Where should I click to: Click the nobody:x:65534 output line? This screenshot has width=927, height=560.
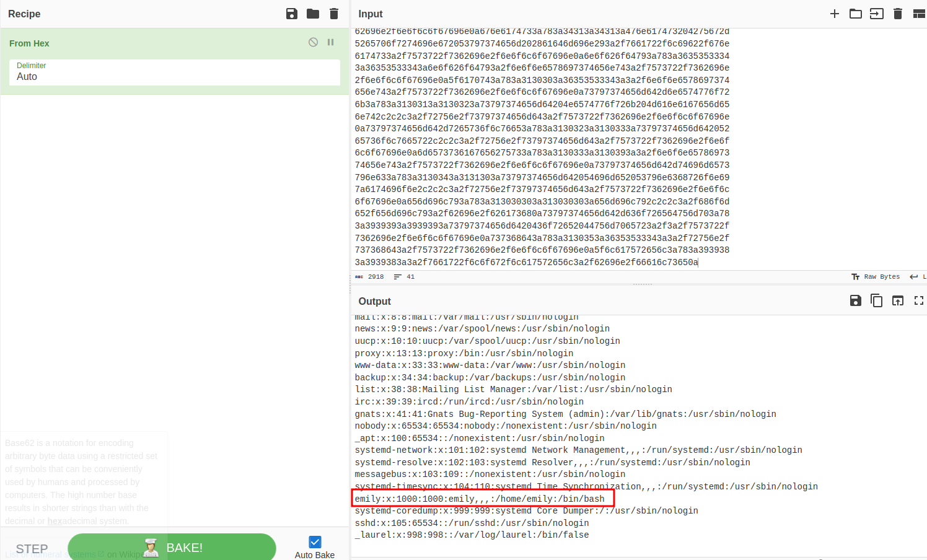tap(506, 426)
